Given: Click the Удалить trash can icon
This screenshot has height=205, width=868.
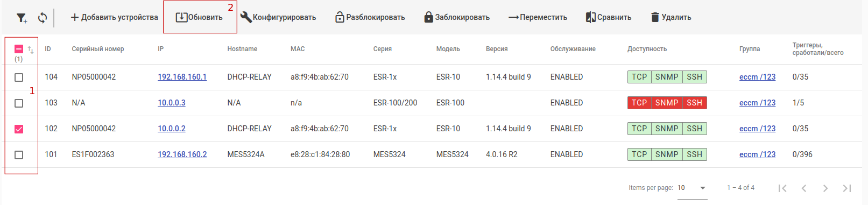Looking at the screenshot, I should click(x=655, y=17).
